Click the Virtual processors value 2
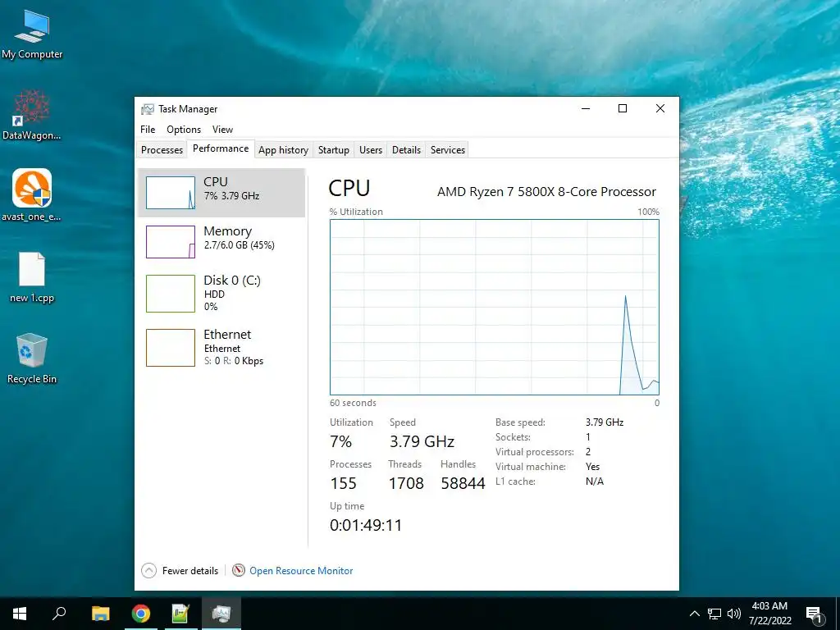 point(588,452)
